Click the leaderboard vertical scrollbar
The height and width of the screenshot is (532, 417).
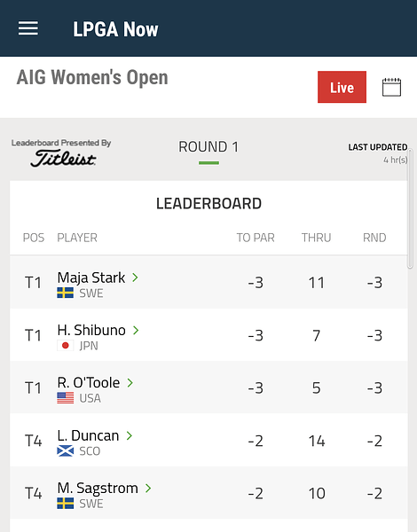(410, 208)
